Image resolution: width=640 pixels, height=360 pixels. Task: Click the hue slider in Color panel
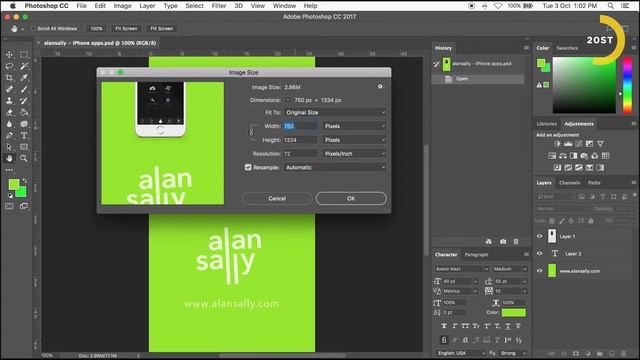click(x=627, y=85)
